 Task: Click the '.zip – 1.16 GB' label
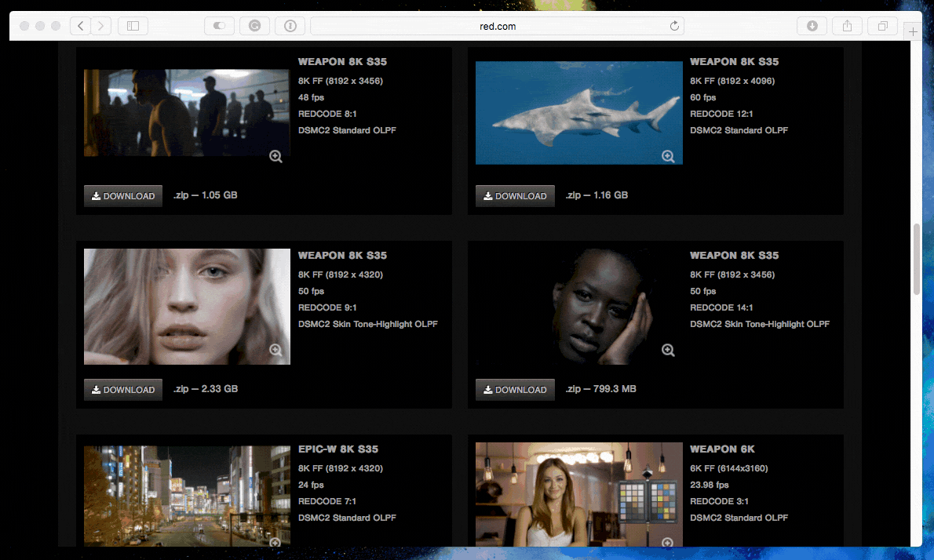point(597,195)
